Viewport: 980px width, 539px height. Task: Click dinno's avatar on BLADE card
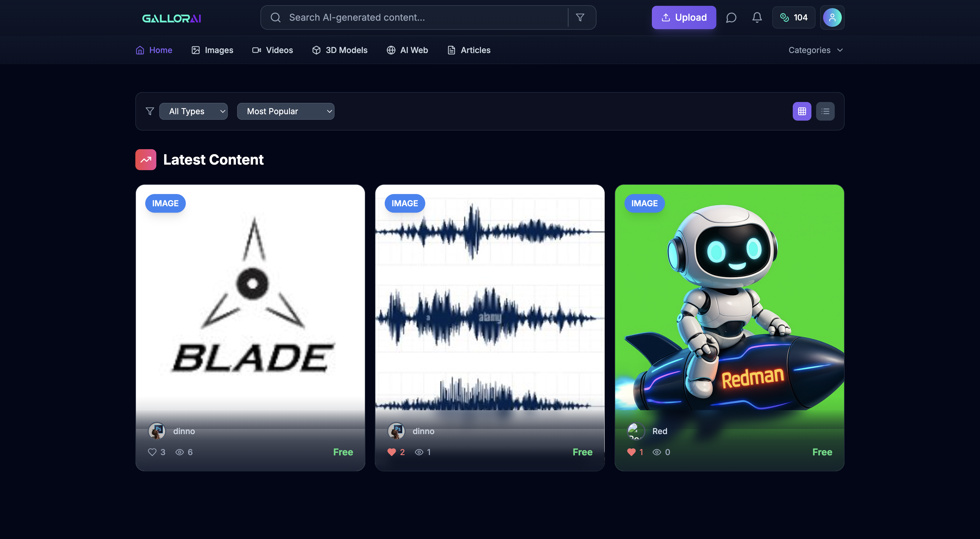pos(157,431)
